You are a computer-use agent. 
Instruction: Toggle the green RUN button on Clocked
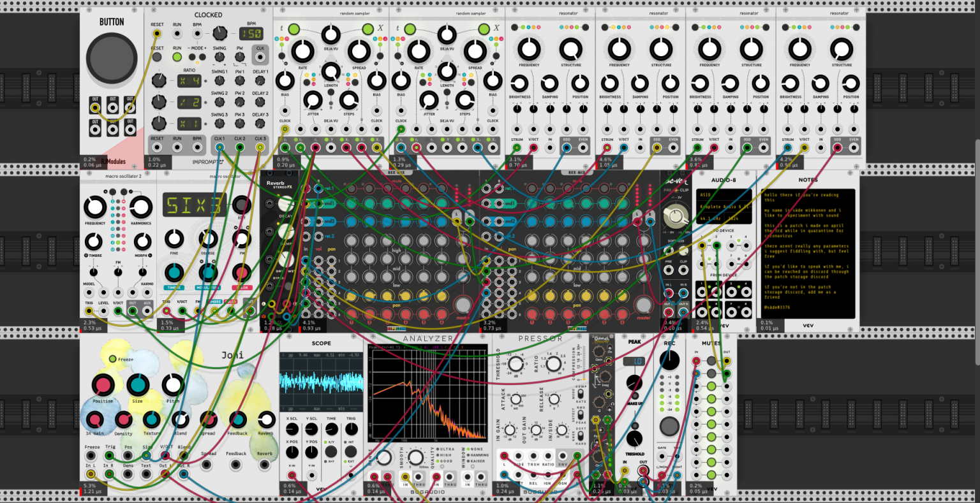(x=177, y=57)
